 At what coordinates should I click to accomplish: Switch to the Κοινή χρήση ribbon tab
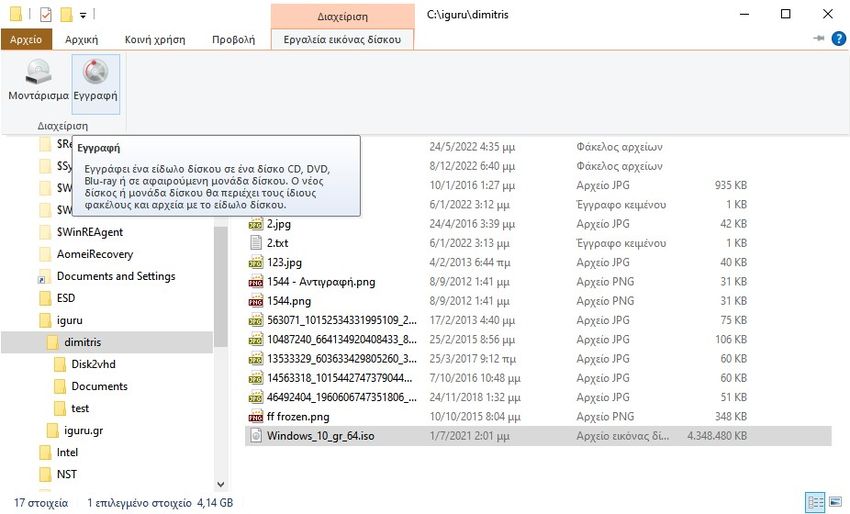click(155, 40)
